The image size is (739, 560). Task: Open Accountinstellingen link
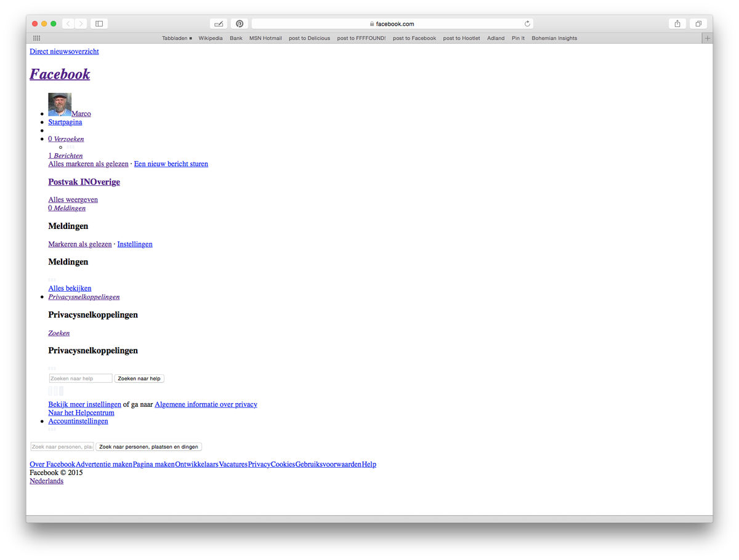pyautogui.click(x=78, y=422)
